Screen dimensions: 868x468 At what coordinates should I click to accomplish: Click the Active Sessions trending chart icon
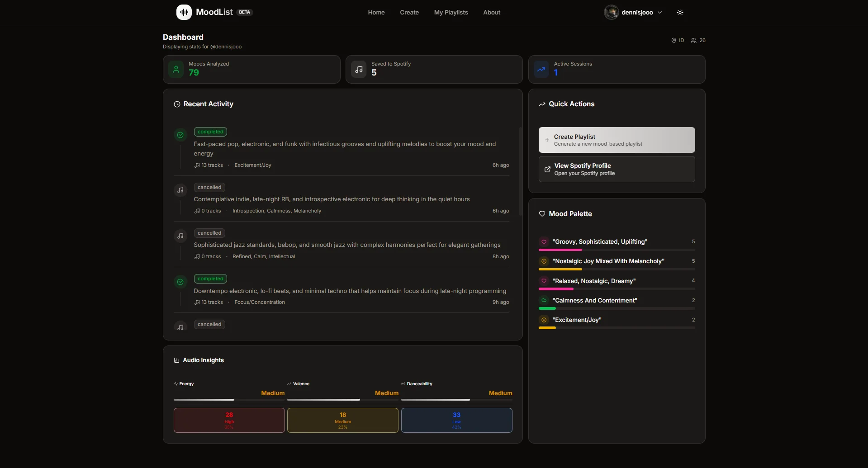pos(541,69)
